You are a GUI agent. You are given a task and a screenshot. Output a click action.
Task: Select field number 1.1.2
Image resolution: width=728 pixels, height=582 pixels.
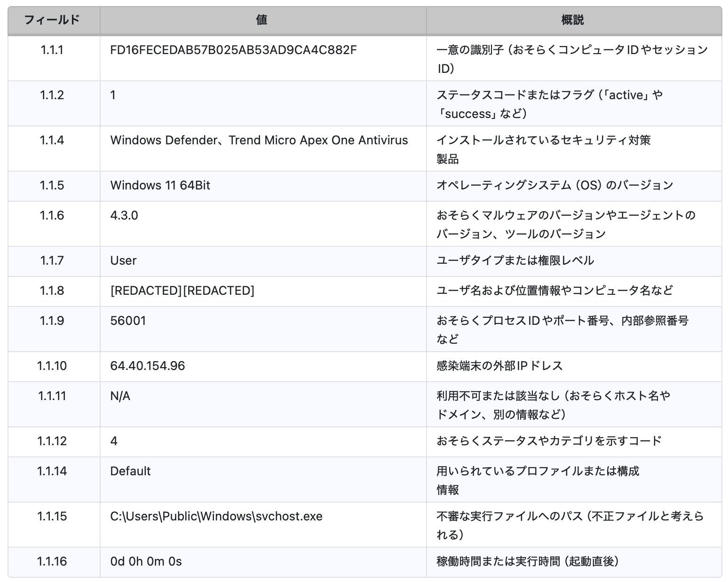(52, 95)
